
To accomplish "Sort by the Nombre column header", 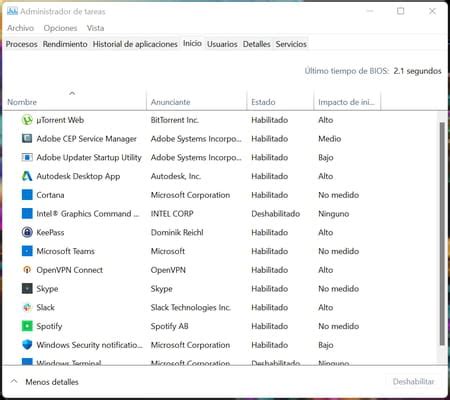I will click(x=74, y=102).
